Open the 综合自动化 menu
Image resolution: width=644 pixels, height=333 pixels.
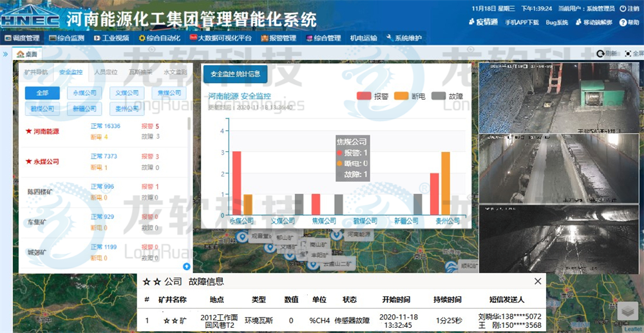[159, 38]
